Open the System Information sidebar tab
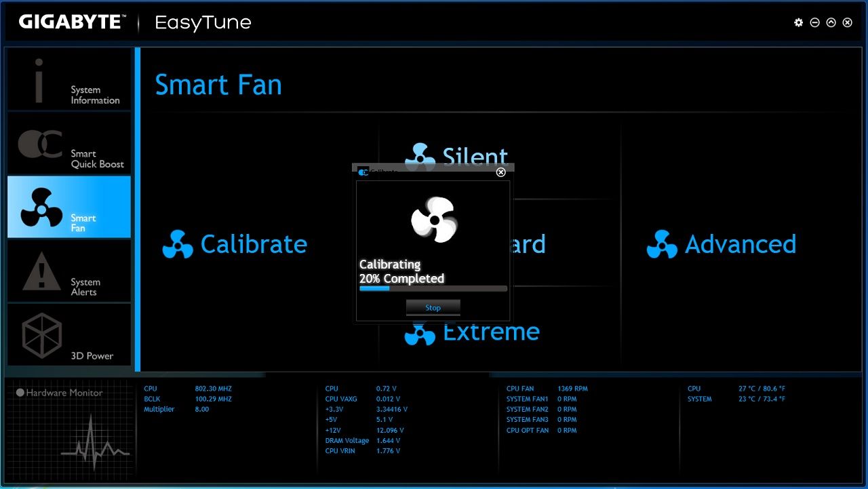Screen dimensions: 868x489 [x=68, y=79]
